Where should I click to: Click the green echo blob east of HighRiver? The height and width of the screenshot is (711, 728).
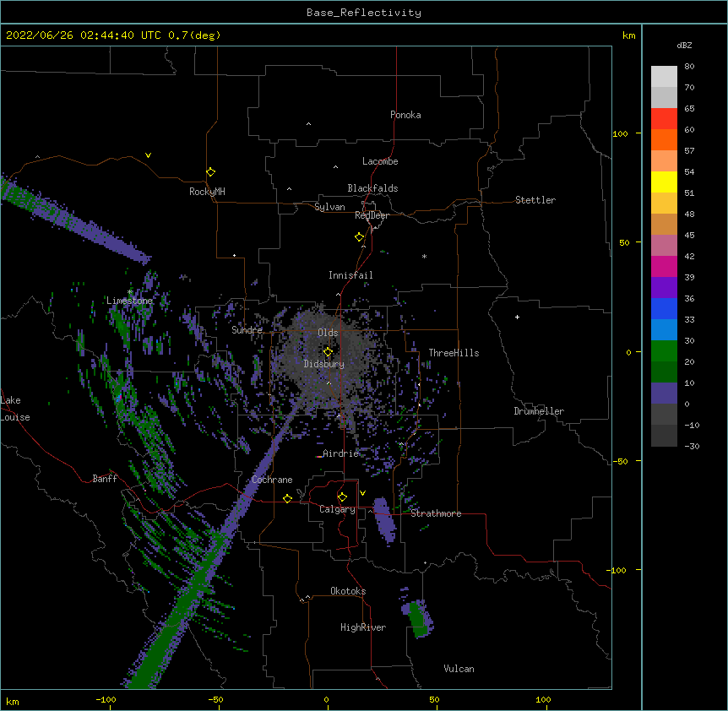[419, 620]
